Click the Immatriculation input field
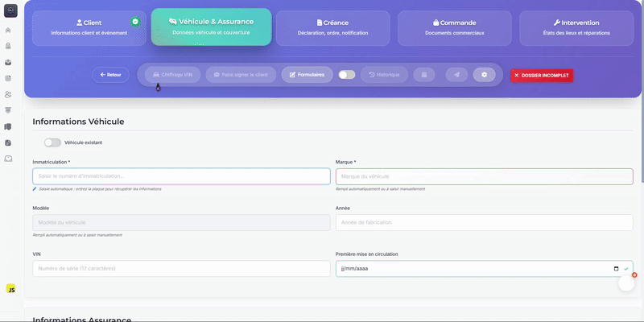The image size is (644, 322). [181, 176]
